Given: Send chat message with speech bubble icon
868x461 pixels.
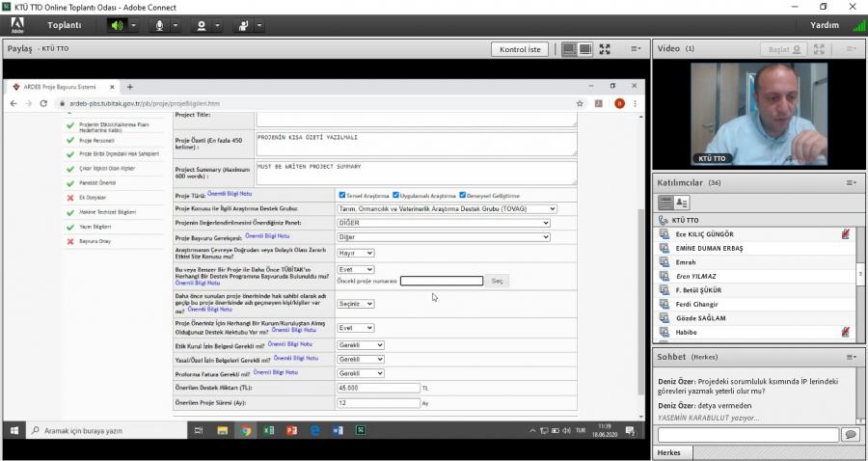Looking at the screenshot, I should (850, 435).
